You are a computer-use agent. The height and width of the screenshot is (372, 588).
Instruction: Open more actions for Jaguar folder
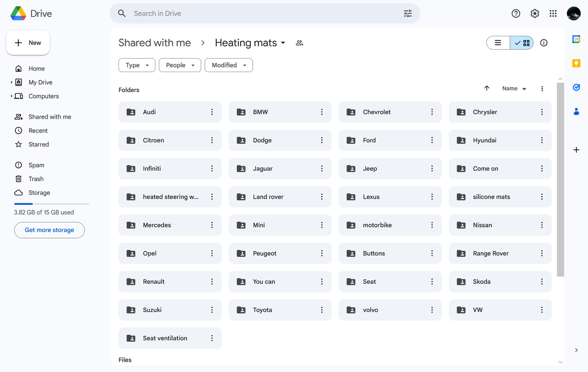pos(322,168)
